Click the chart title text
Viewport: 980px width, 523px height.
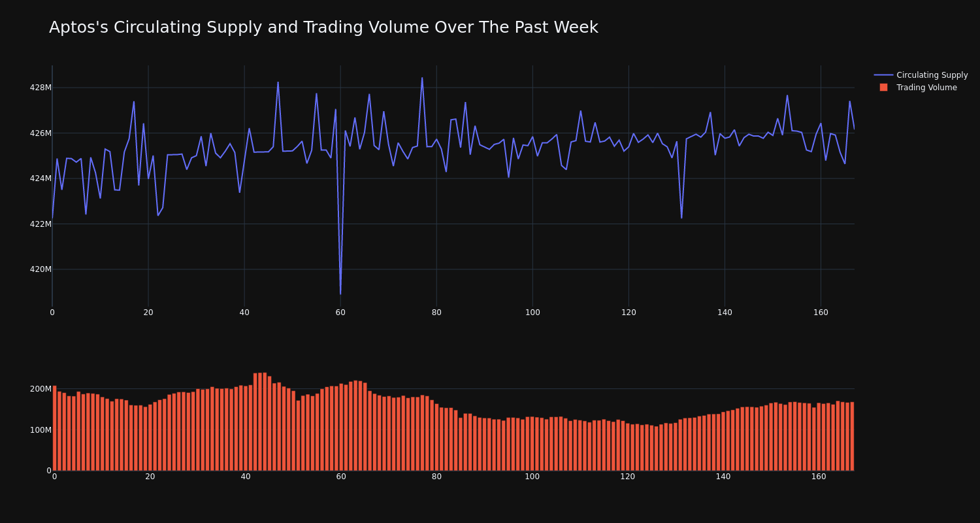pos(323,27)
